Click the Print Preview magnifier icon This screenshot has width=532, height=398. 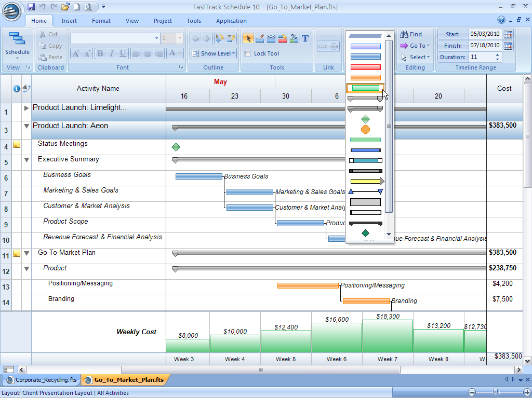88,7
